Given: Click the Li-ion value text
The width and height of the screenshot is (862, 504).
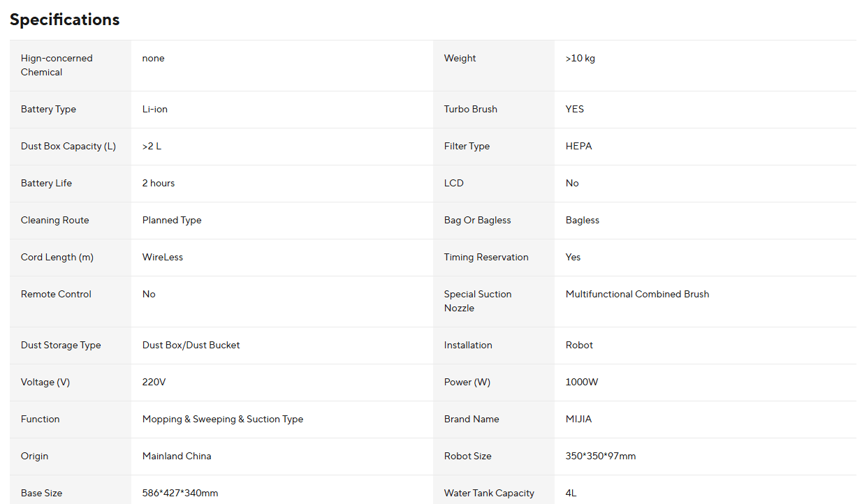Looking at the screenshot, I should [x=155, y=110].
